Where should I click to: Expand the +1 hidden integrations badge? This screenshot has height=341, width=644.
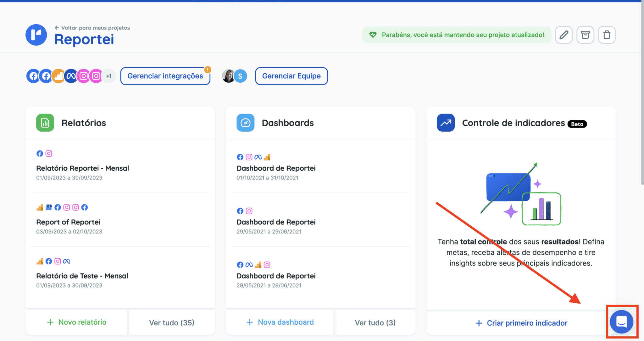tap(109, 76)
